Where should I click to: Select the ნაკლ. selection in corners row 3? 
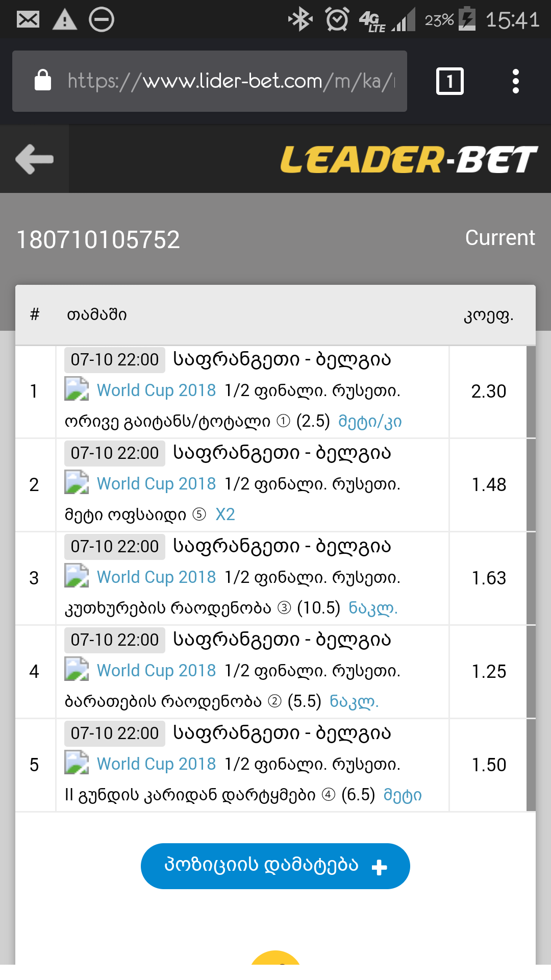(373, 608)
